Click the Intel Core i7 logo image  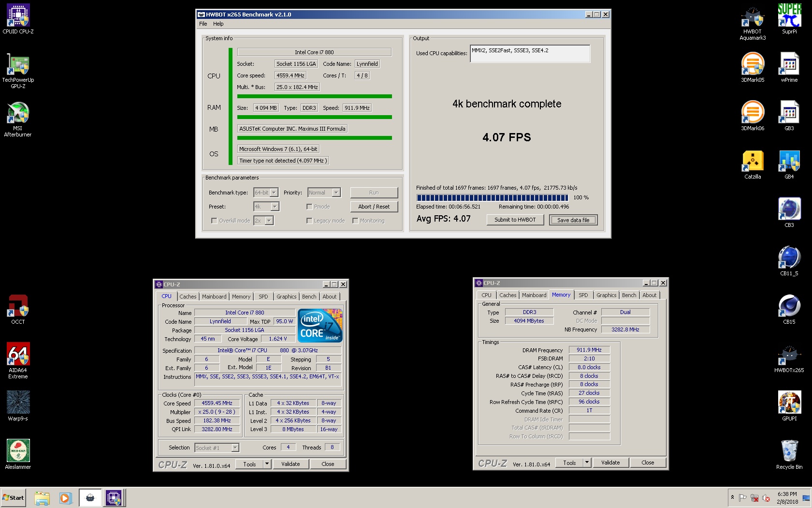point(320,326)
